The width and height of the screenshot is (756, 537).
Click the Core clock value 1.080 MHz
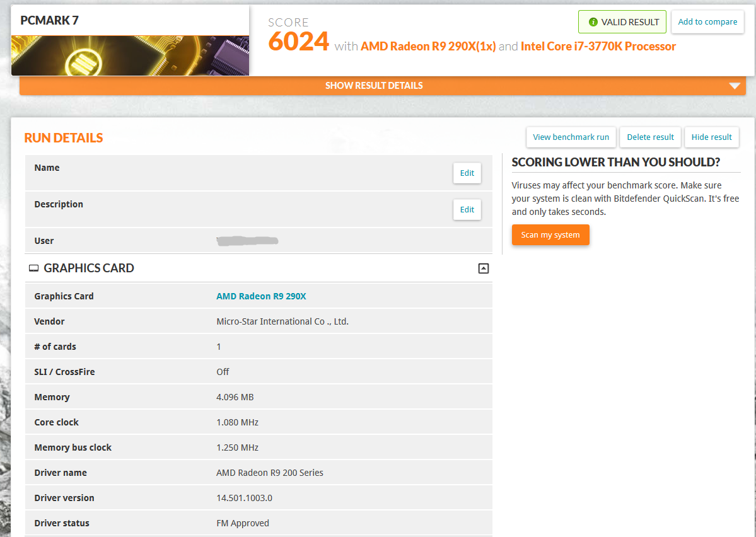click(237, 422)
